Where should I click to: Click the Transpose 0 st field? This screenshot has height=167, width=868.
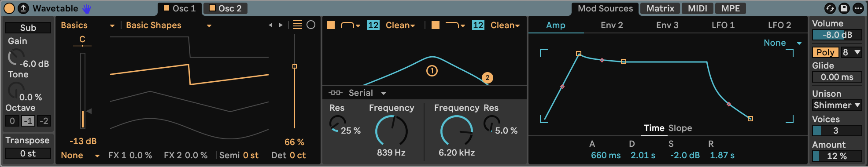28,153
